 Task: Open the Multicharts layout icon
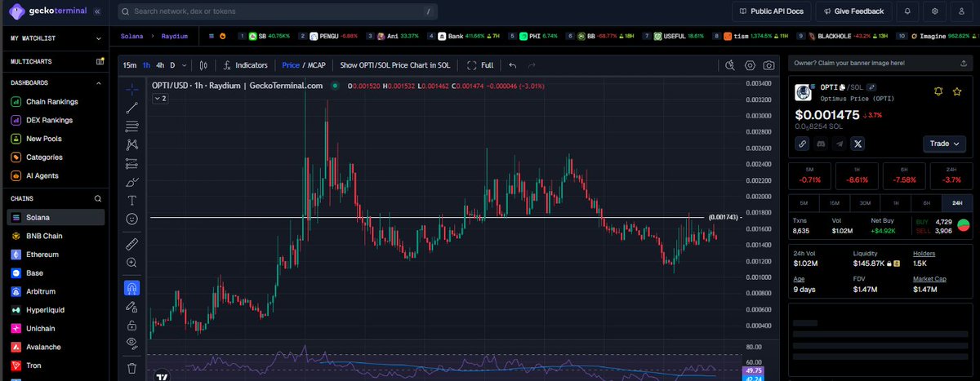[100, 61]
